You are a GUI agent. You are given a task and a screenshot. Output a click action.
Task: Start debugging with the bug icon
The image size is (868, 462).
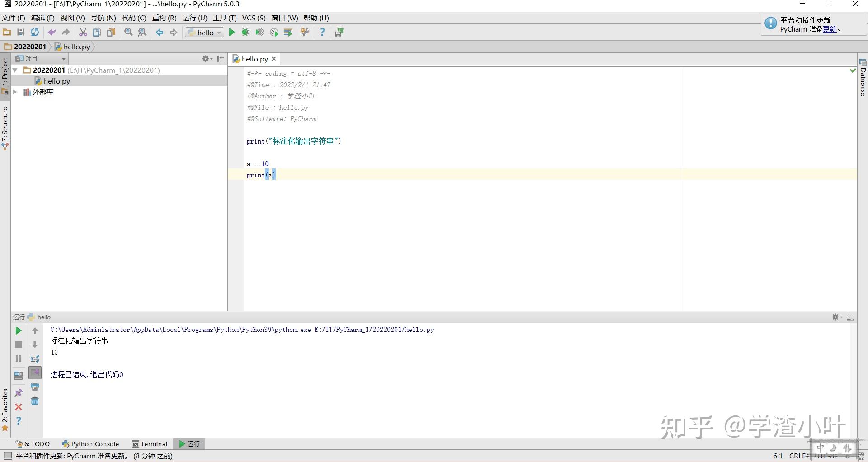(245, 32)
